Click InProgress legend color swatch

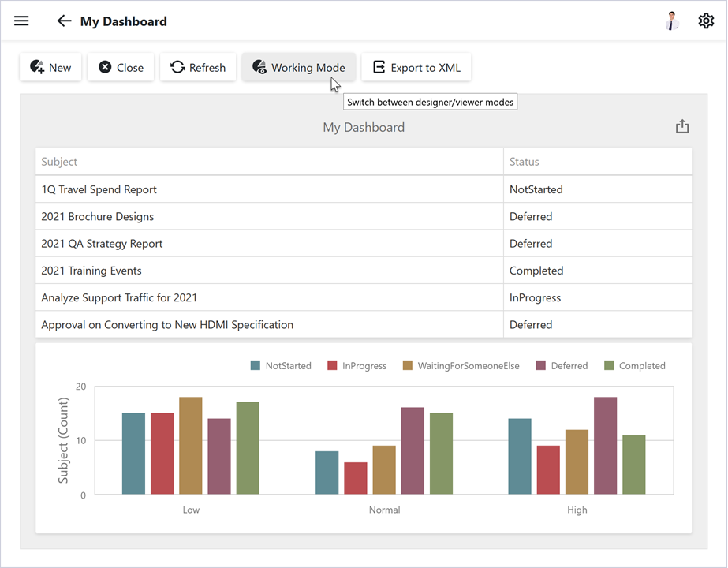(x=332, y=365)
